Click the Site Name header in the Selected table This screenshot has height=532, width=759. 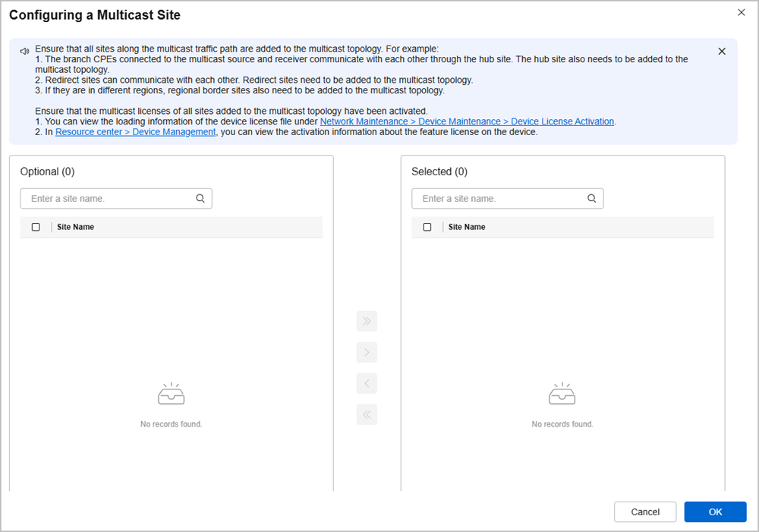(467, 227)
